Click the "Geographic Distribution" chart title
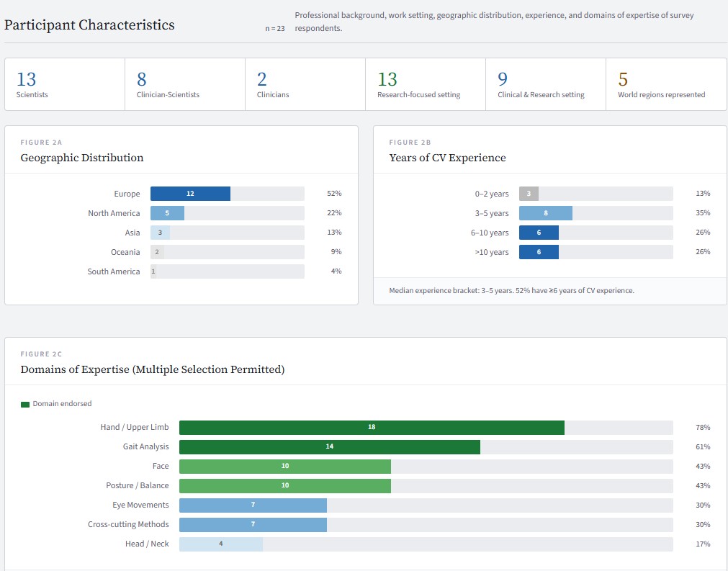Screen dimensions: 728x571 tap(82, 158)
